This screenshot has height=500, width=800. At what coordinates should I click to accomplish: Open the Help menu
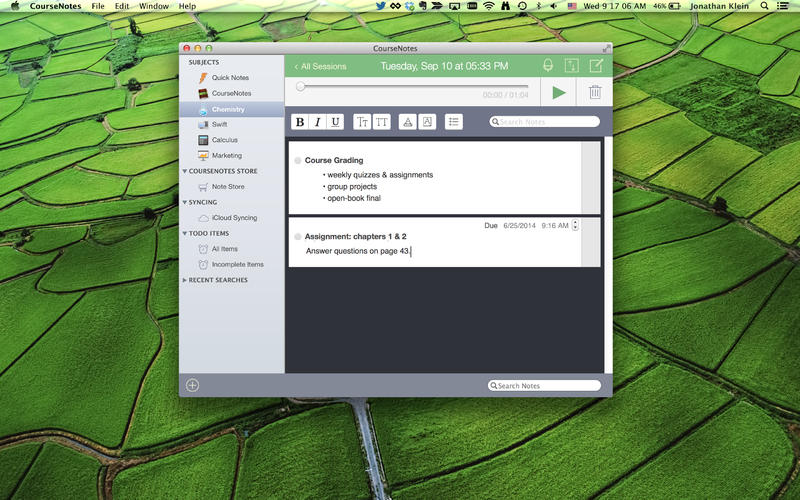pos(187,6)
